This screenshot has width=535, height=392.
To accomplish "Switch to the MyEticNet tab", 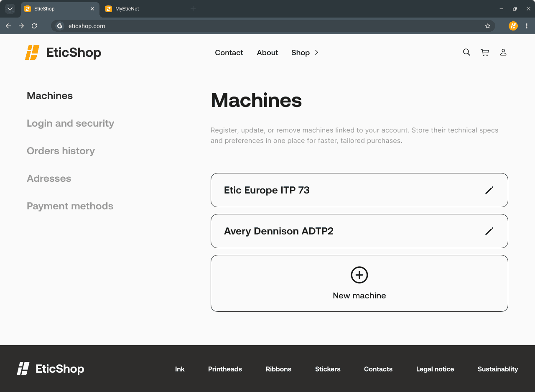I will (x=127, y=9).
